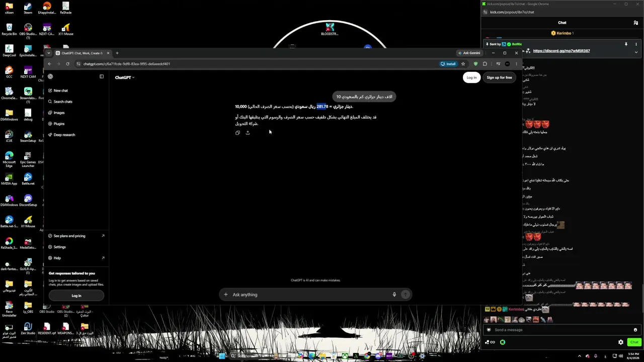Click the sidebar Log in button
Screen dimensions: 644x362
[76, 296]
